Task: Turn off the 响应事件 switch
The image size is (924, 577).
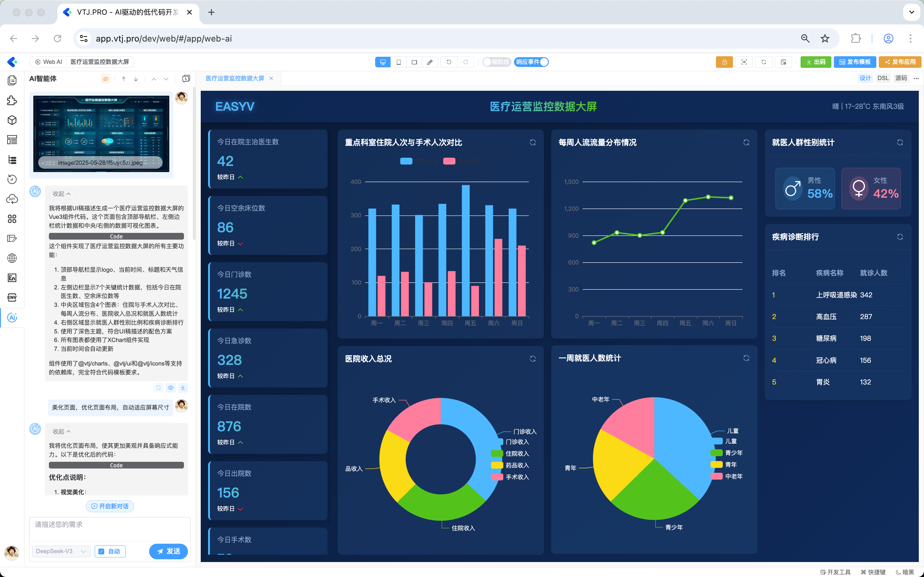Action: point(531,62)
